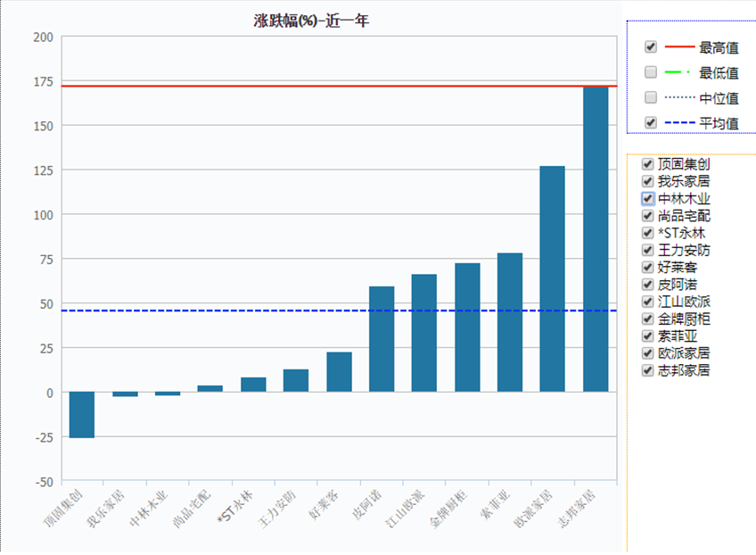756x555 pixels.
Task: Click the 好莱客 x-axis label
Action: pos(325,507)
